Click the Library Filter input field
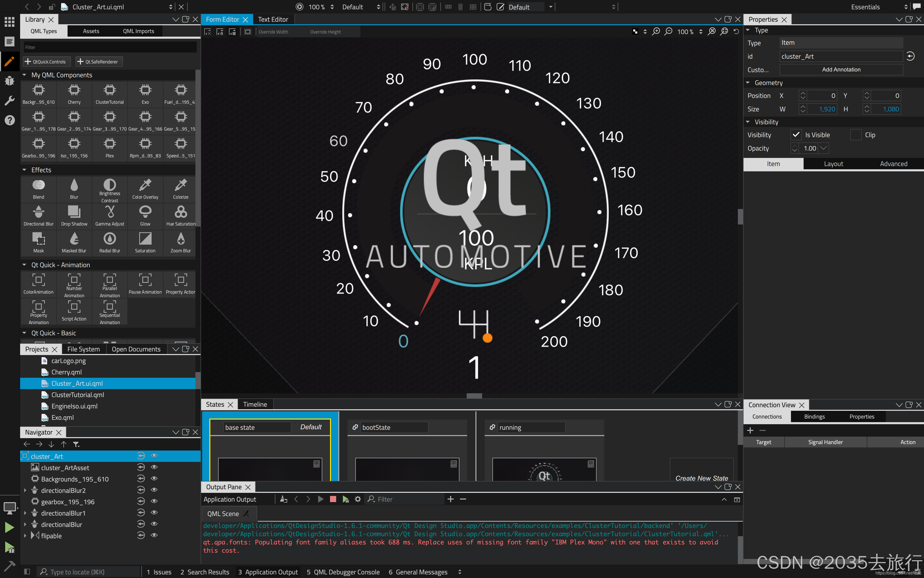 click(x=110, y=47)
